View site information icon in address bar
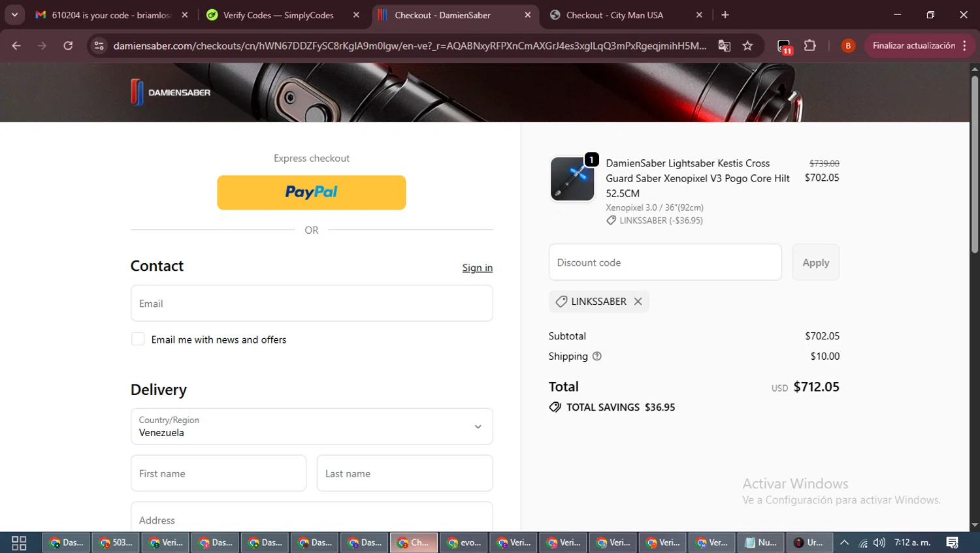This screenshot has height=553, width=980. [x=99, y=46]
